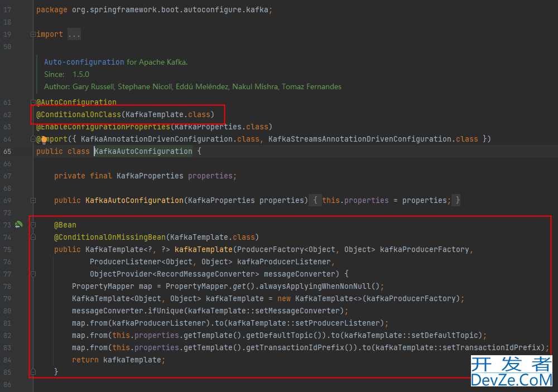This screenshot has height=392, width=558.
Task: Click KafkaTemplate in the @ConditionalOnClass annotation
Action: (155, 114)
